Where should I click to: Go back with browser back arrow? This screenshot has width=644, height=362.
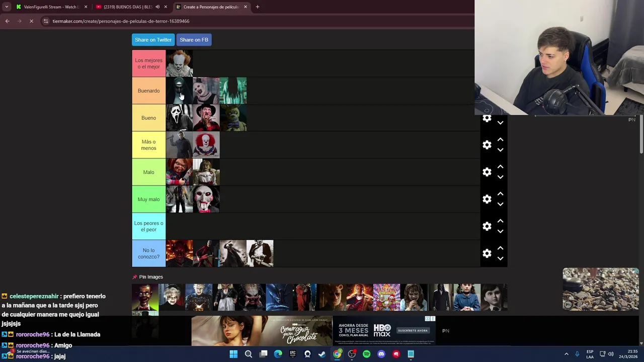pos(7,21)
